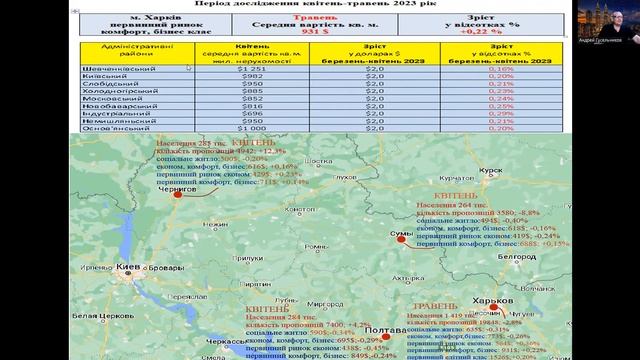Select the $696 price cell
This screenshot has width=640, height=360.
point(252,113)
